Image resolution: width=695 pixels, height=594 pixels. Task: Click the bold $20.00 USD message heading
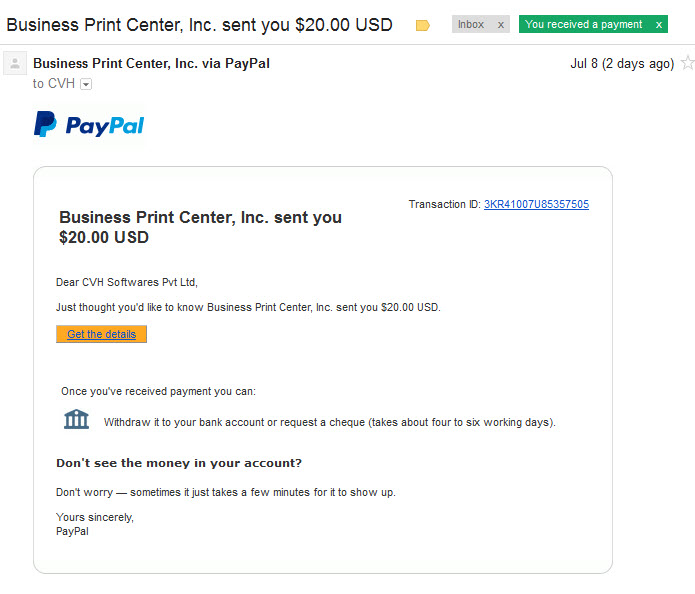[x=200, y=227]
